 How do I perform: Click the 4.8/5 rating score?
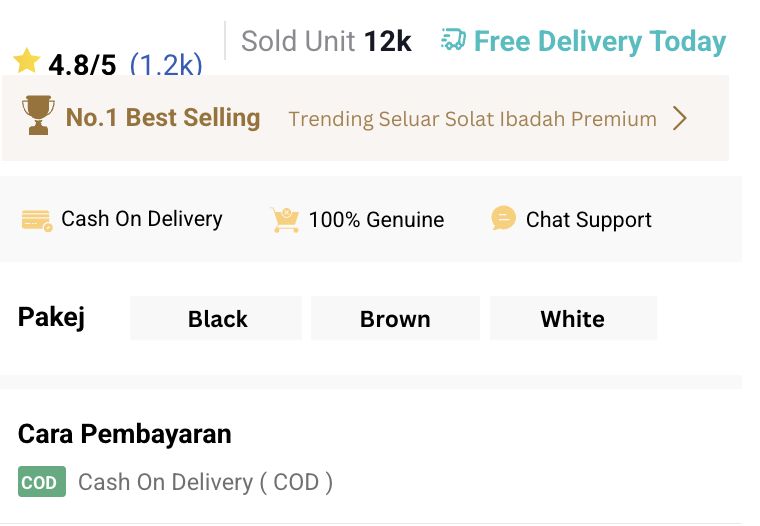82,66
